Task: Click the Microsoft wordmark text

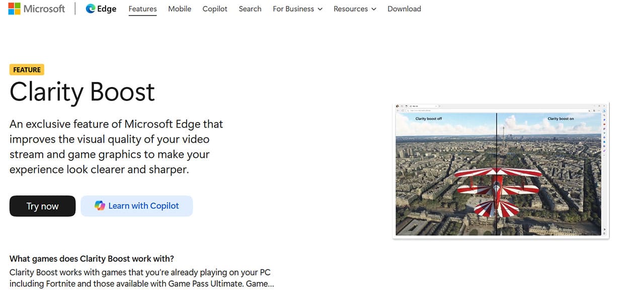Action: pos(44,9)
